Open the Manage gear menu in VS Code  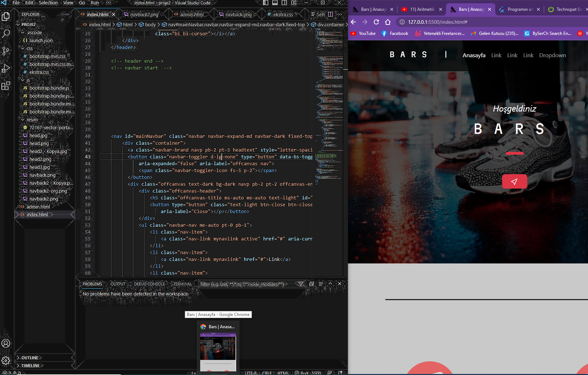[6, 360]
